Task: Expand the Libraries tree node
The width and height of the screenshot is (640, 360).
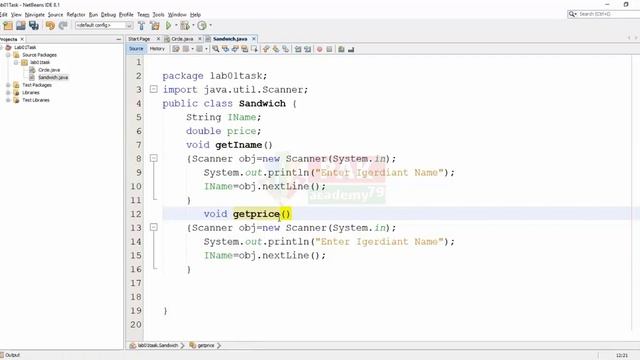Action: pyautogui.click(x=8, y=93)
